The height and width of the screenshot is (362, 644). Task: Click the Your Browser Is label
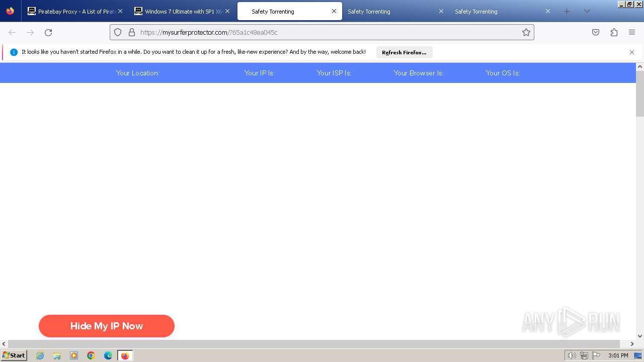click(419, 73)
